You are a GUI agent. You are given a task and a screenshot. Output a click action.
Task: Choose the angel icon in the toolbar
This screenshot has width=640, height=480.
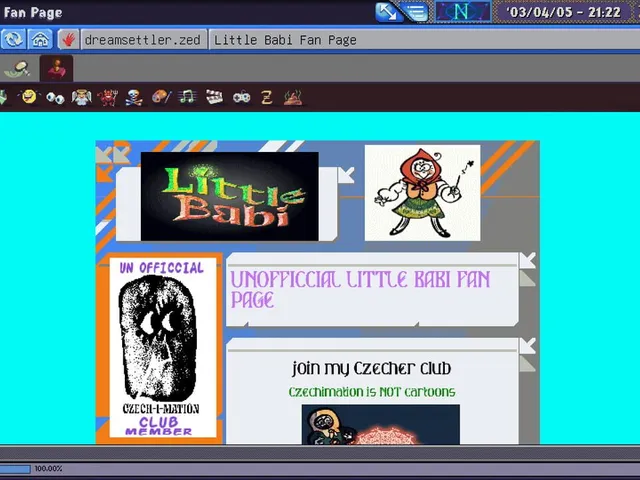(82, 98)
